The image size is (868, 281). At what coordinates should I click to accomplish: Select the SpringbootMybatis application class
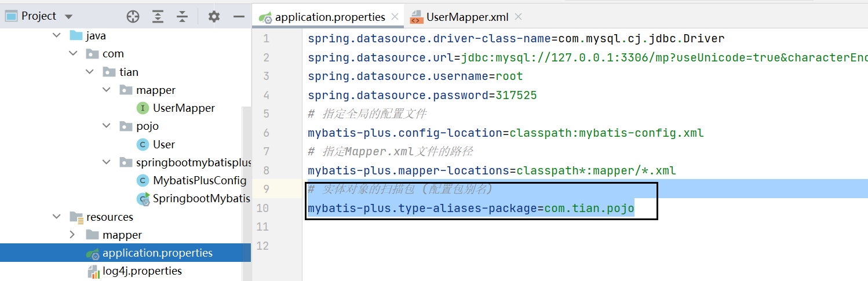201,199
